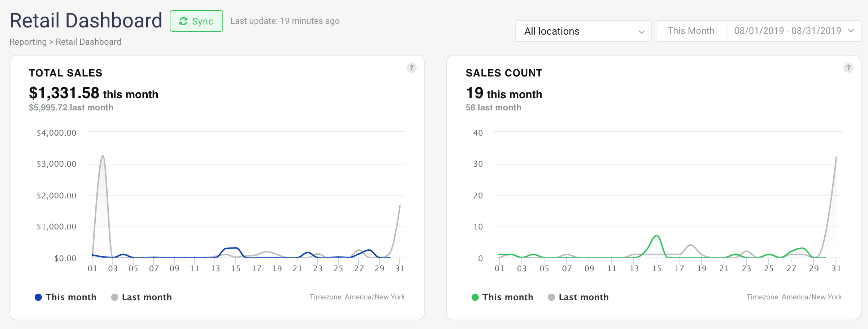868x329 pixels.
Task: Click the green peak on day 15 in Sales Count
Action: click(657, 236)
